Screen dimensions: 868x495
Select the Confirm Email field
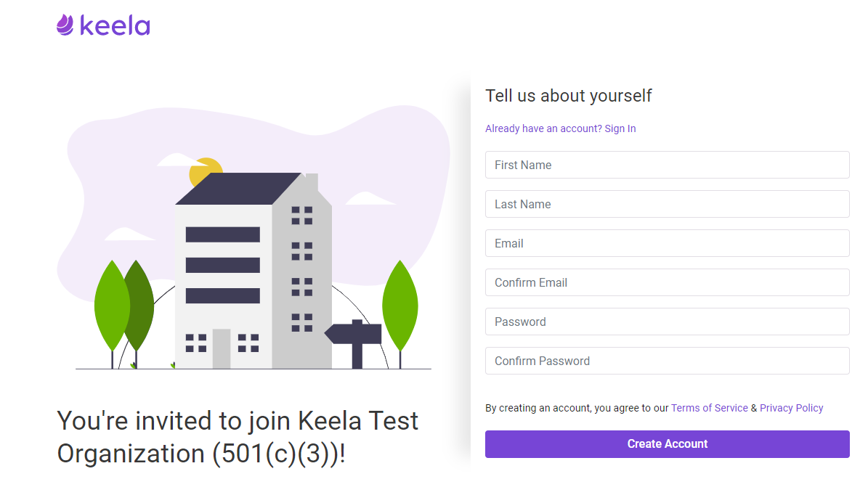pyautogui.click(x=667, y=282)
